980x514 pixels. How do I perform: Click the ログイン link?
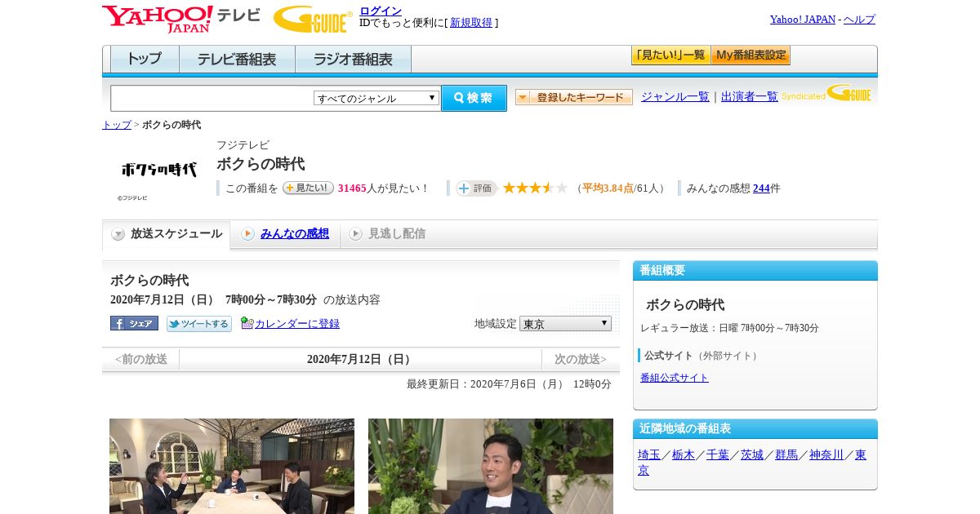[381, 11]
